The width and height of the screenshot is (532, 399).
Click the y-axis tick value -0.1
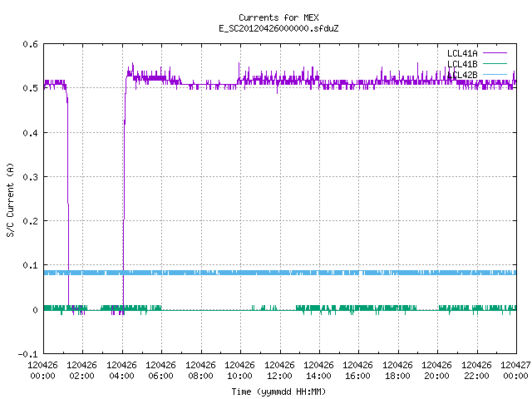point(27,354)
